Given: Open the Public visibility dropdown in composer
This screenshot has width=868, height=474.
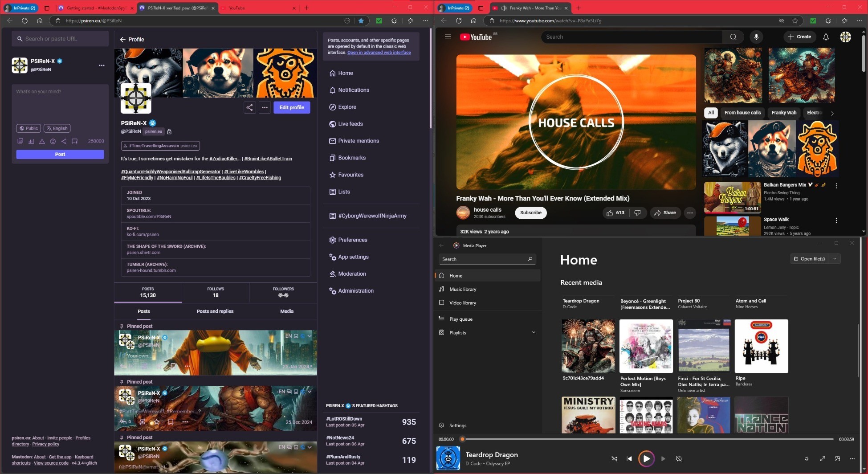Looking at the screenshot, I should 29,128.
